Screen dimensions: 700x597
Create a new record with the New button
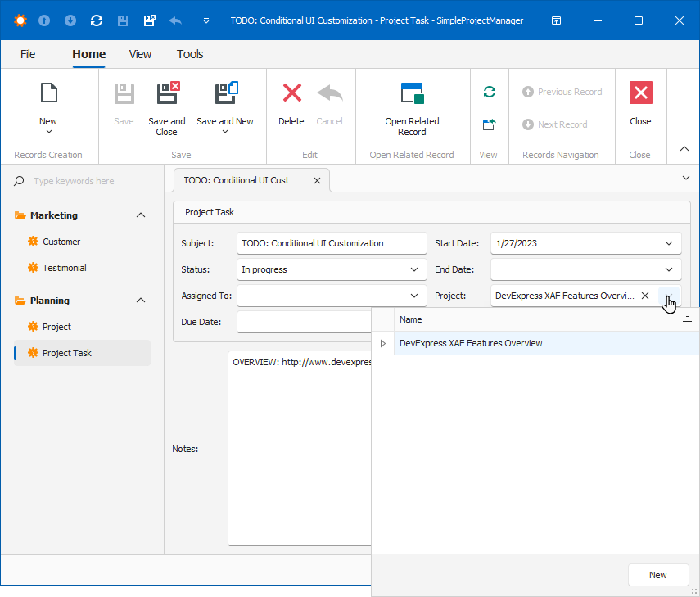click(48, 107)
